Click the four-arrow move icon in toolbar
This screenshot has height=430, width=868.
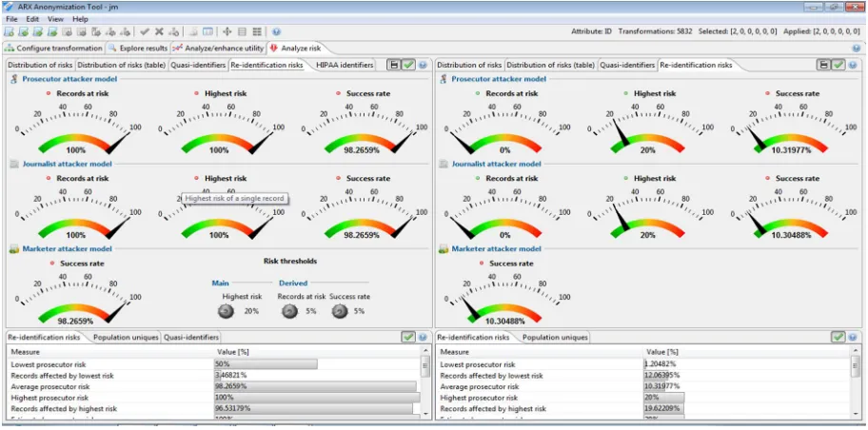pos(227,32)
